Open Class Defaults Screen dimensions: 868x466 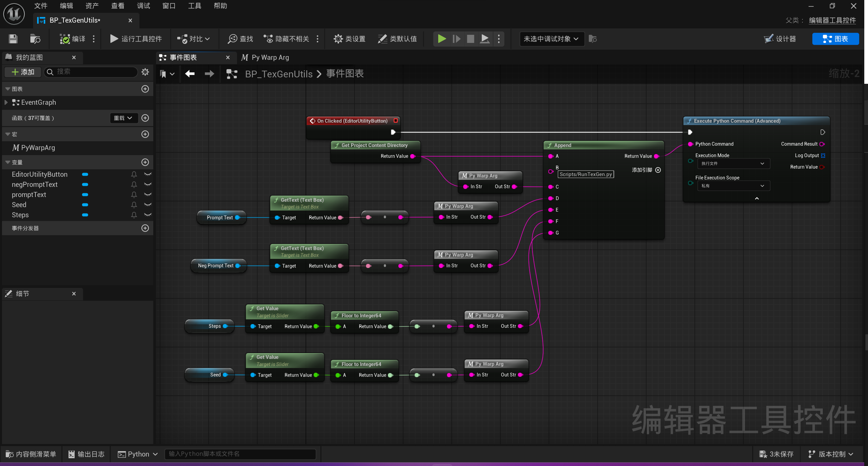397,39
